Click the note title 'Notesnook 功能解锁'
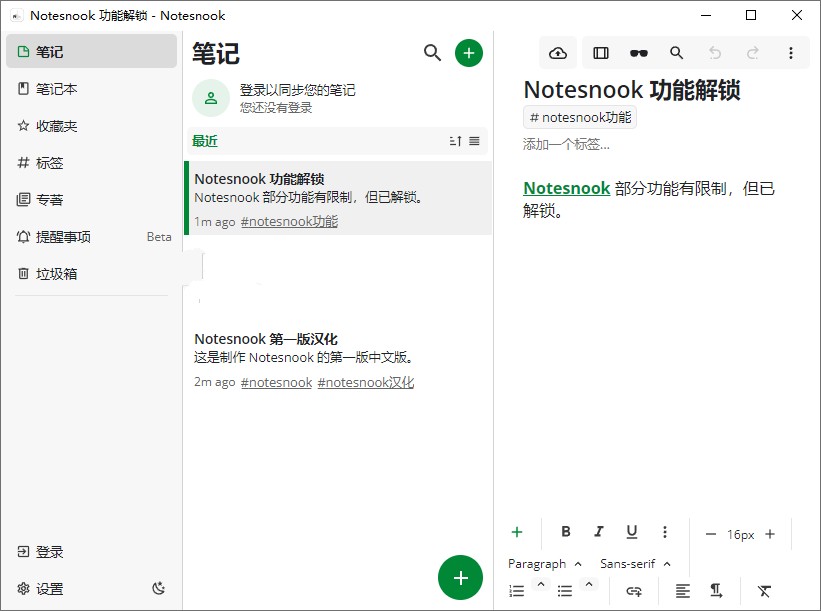The image size is (821, 611). [632, 90]
